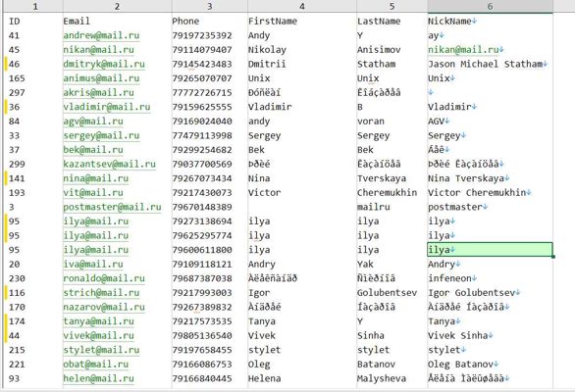Image resolution: width=575 pixels, height=392 pixels.
Task: Open andrew@mail.ru email link
Action: [x=101, y=35]
